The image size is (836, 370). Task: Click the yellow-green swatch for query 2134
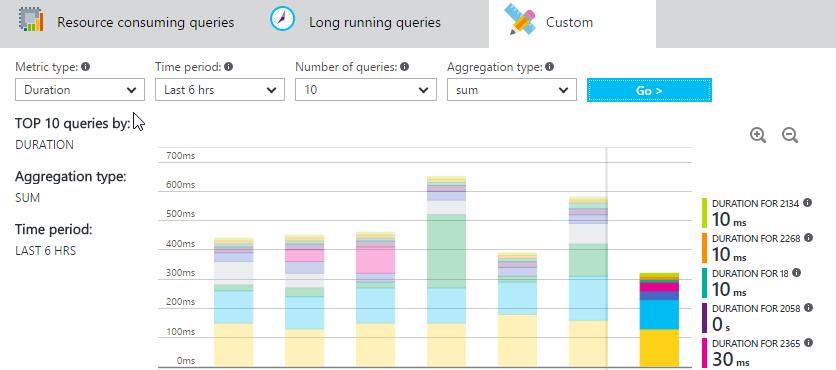(704, 213)
